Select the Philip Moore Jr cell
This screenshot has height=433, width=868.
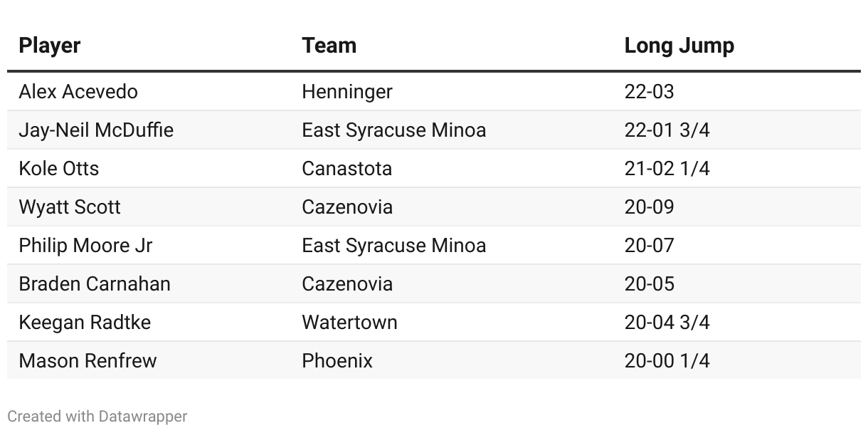pos(85,246)
